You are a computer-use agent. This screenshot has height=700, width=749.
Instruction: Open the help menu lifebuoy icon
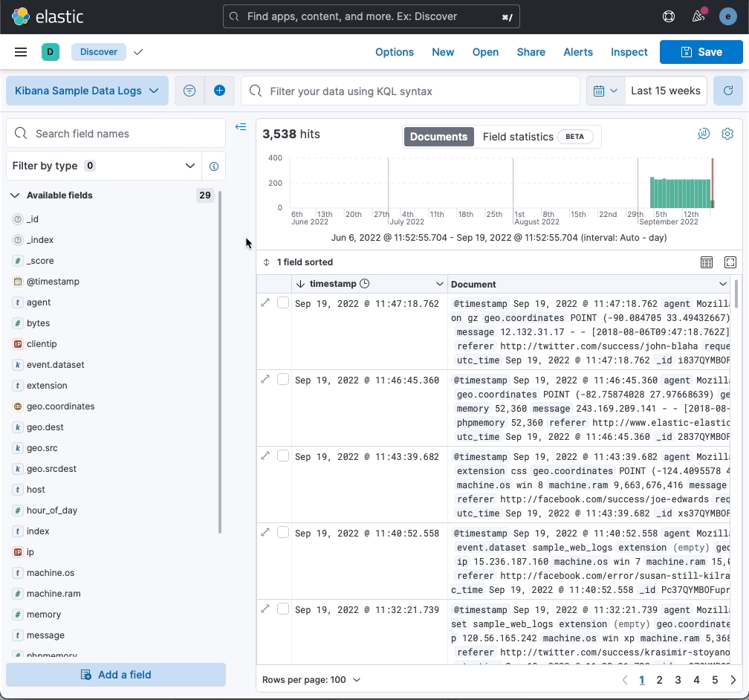[x=668, y=17]
